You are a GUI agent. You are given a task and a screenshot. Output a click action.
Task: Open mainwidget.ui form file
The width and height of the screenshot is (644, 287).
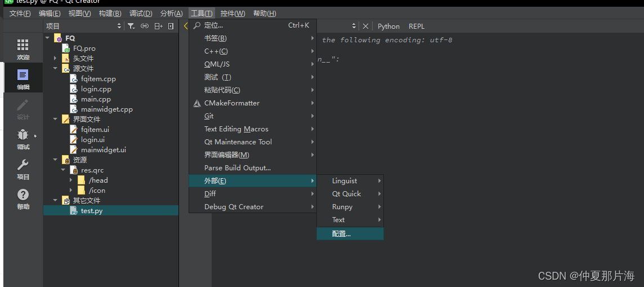104,149
